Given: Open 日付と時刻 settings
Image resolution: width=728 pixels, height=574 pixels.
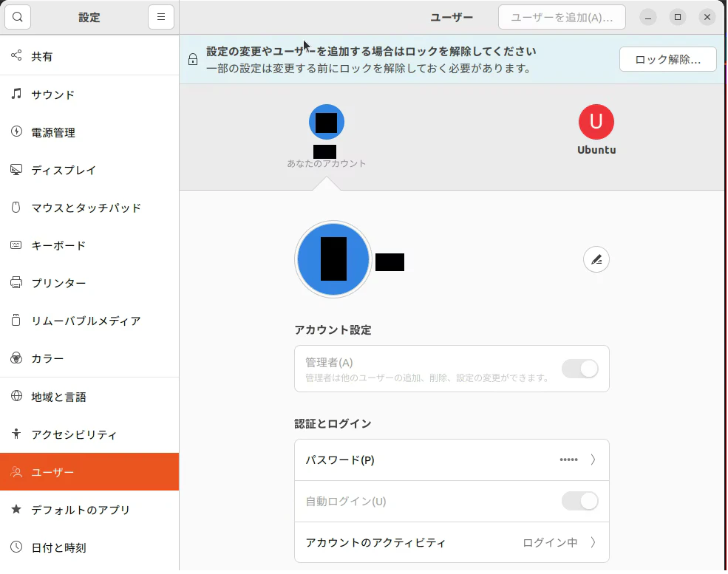Looking at the screenshot, I should click(x=89, y=547).
